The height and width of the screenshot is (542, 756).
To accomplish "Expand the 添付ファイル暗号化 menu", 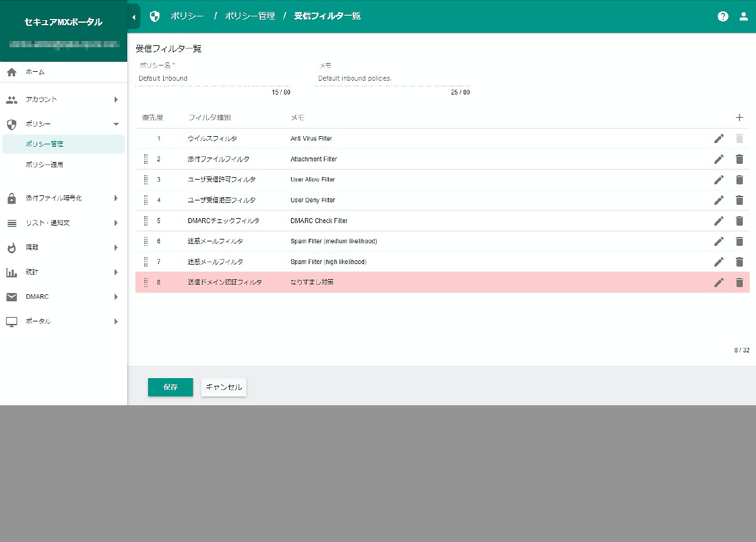I will click(x=63, y=199).
